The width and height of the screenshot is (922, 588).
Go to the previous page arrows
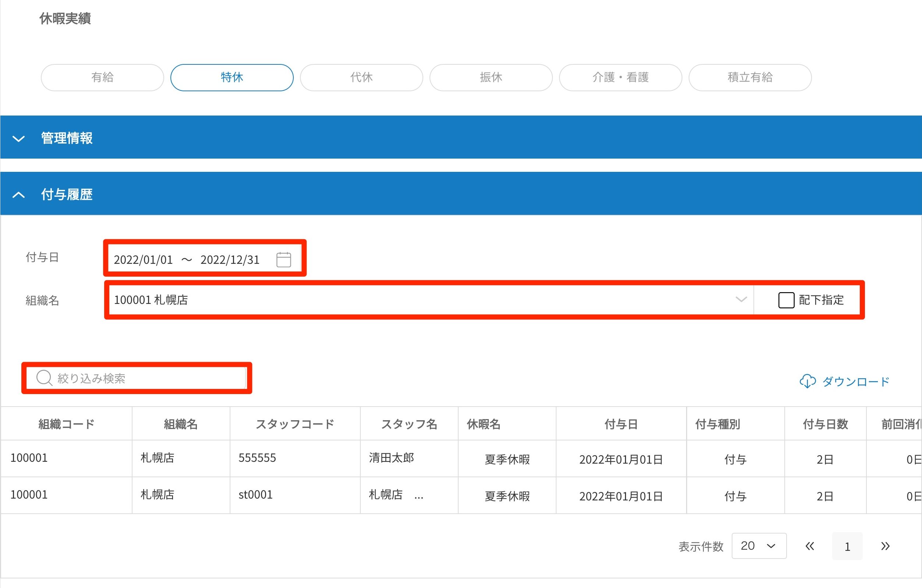(x=809, y=546)
